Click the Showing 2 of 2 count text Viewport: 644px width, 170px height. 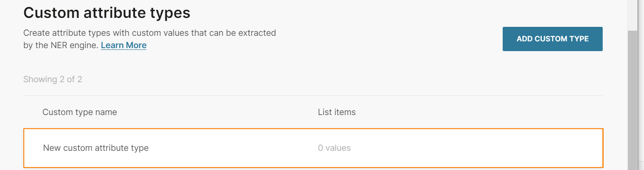pos(52,79)
